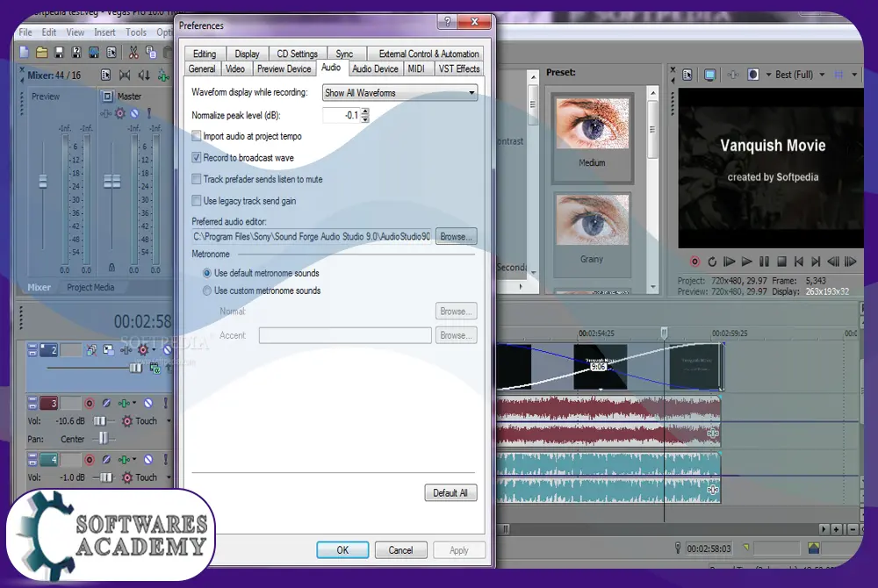Arm track 3 for record
This screenshot has height=588, width=878.
[x=89, y=403]
